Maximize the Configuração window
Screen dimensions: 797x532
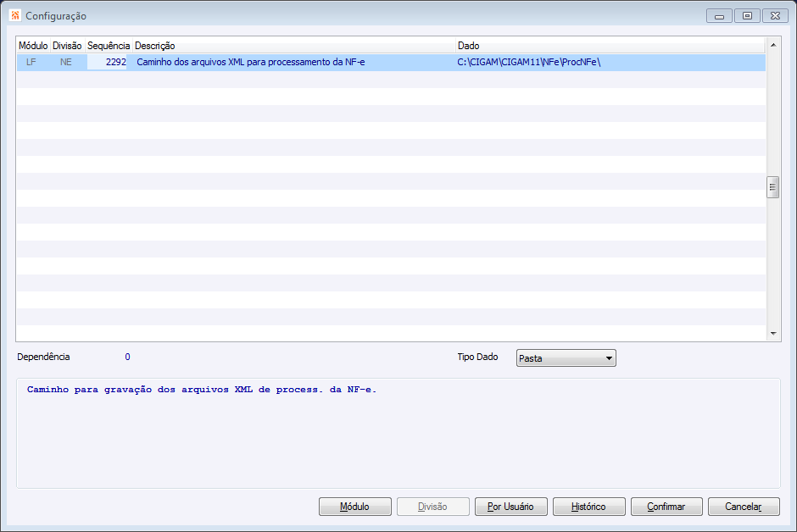click(x=747, y=16)
